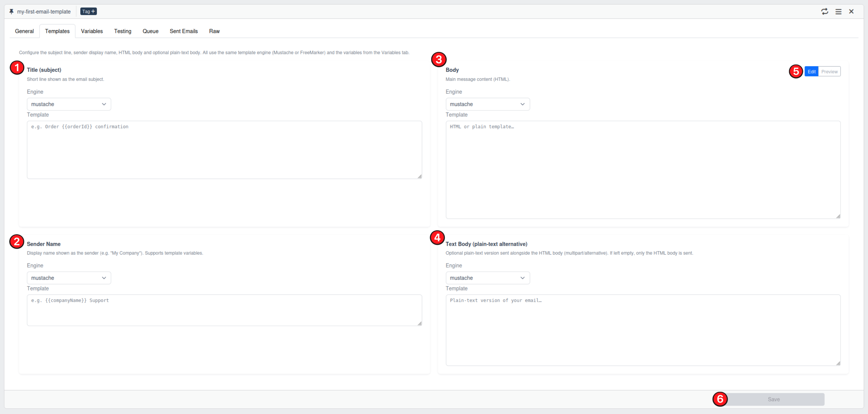Select Edit mode for the Body
Image resolution: width=868 pixels, height=414 pixels.
click(811, 71)
